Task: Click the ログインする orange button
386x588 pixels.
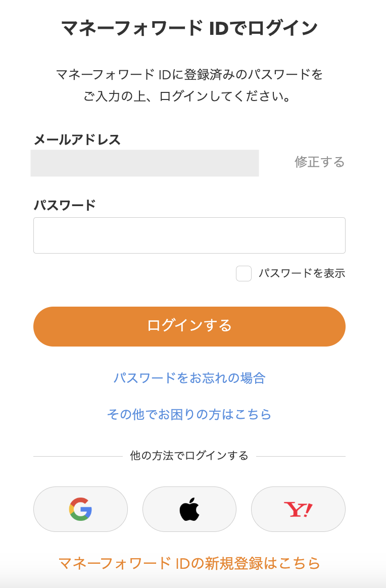Action: pos(189,326)
